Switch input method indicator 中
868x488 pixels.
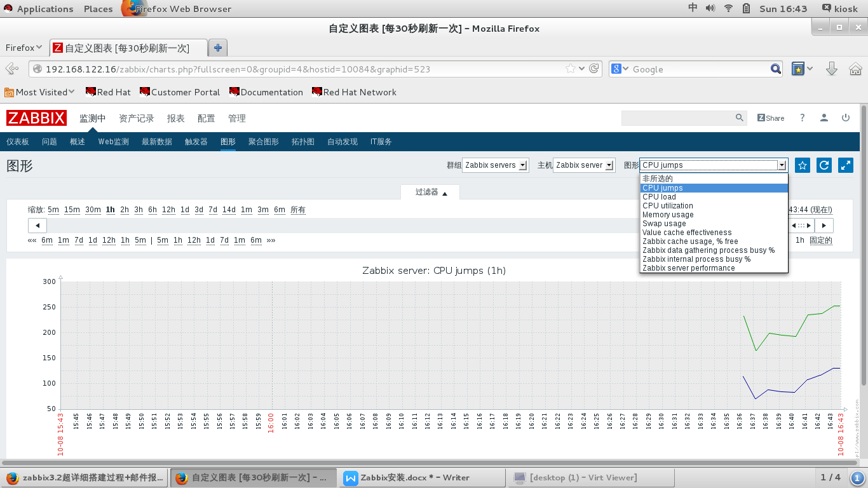(693, 8)
